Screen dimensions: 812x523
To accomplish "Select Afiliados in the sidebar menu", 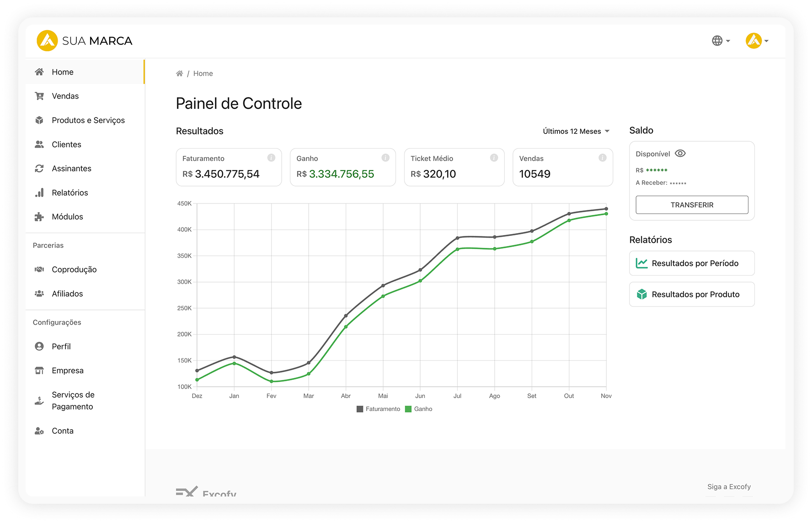I will [67, 294].
